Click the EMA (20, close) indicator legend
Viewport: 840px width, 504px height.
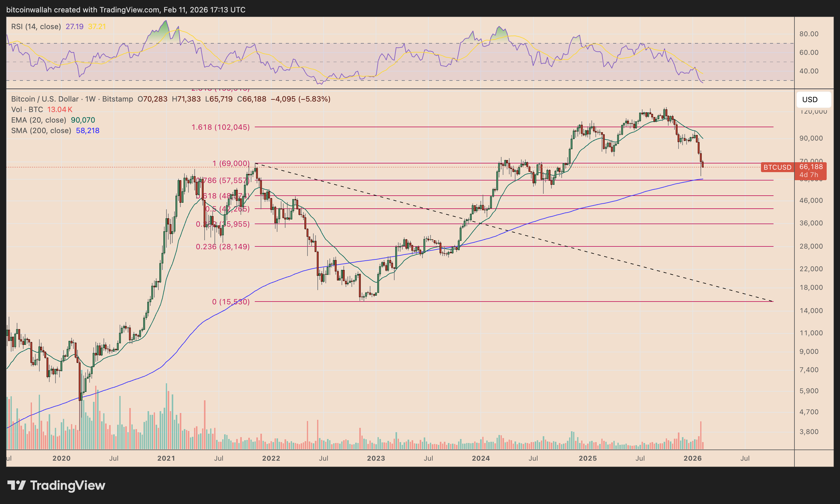(38, 120)
